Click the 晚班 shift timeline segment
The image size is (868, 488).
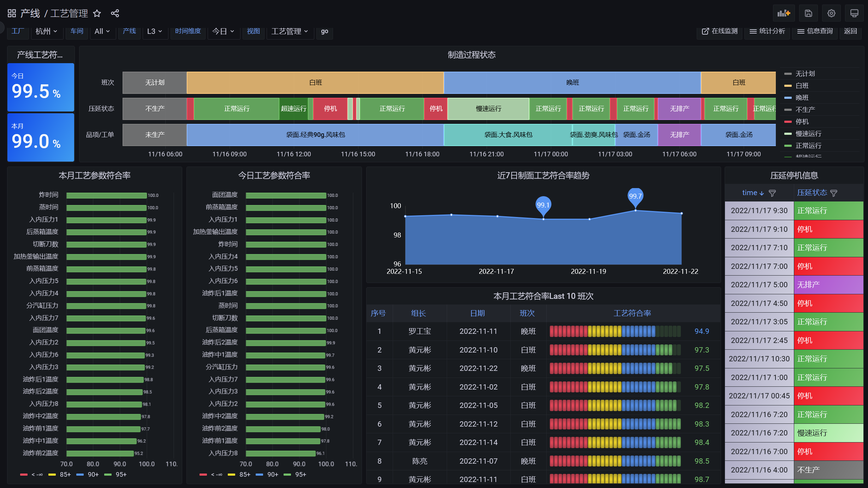[572, 83]
